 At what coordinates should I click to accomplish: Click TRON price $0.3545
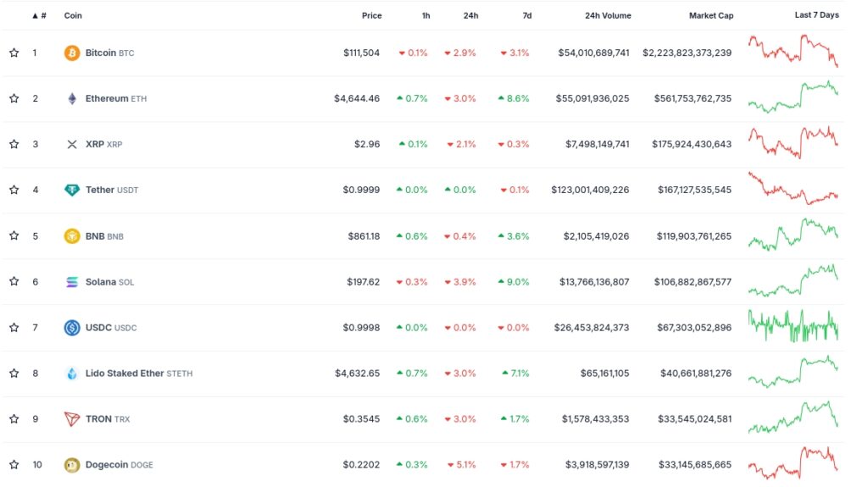tap(361, 419)
